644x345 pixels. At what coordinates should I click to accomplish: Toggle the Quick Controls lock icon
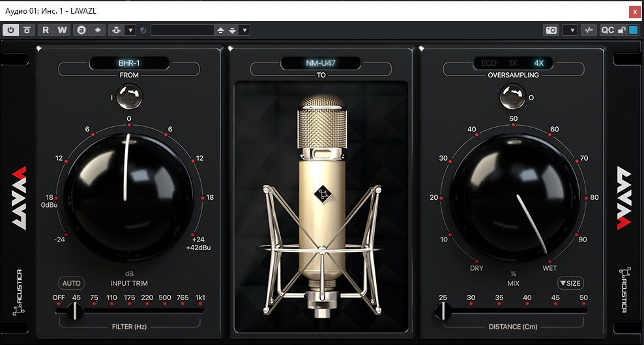tap(622, 30)
